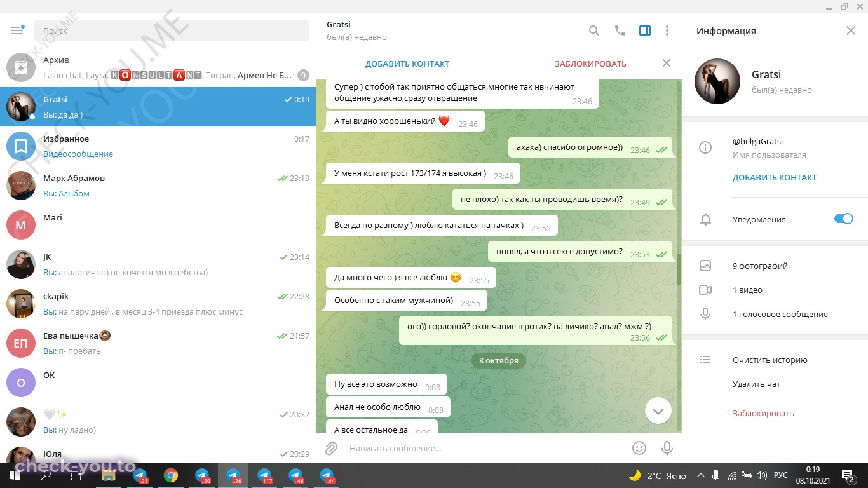This screenshot has height=488, width=868.
Task: Open the JK conversation
Action: [158, 264]
